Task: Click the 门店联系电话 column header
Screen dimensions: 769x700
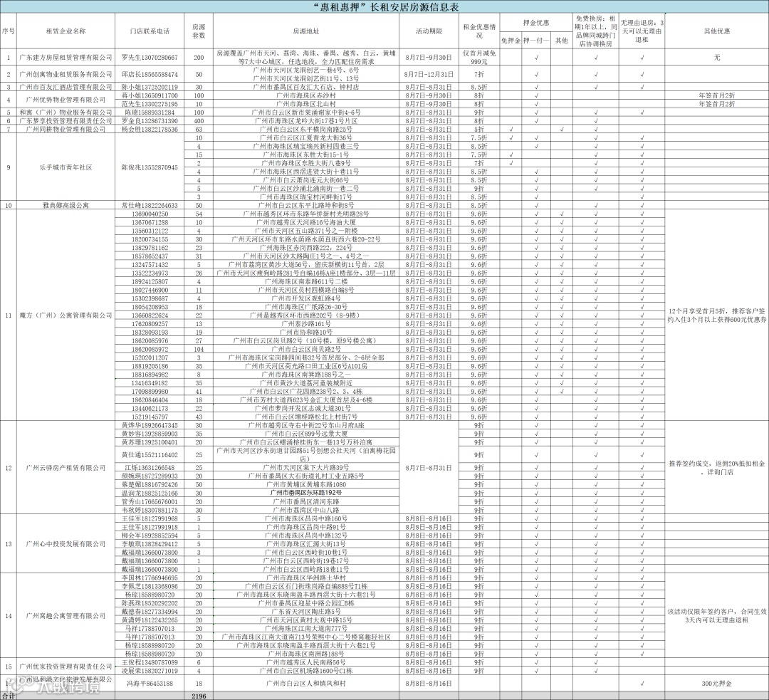Action: click(x=150, y=31)
